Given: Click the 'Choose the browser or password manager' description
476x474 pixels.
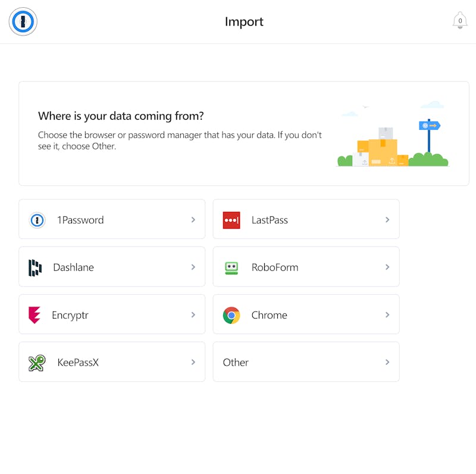Looking at the screenshot, I should [180, 141].
